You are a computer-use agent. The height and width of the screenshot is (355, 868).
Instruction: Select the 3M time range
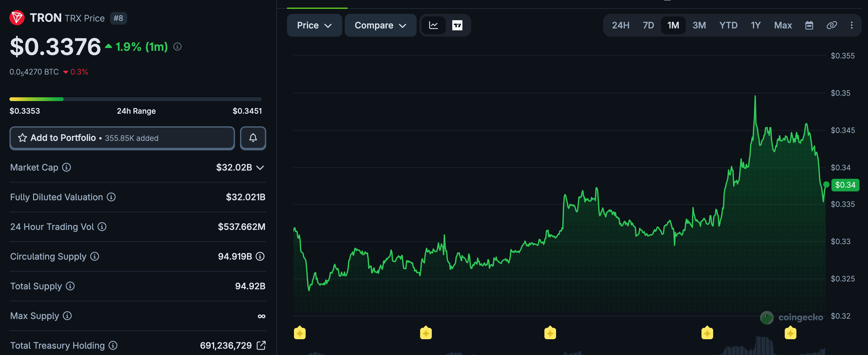pyautogui.click(x=699, y=25)
